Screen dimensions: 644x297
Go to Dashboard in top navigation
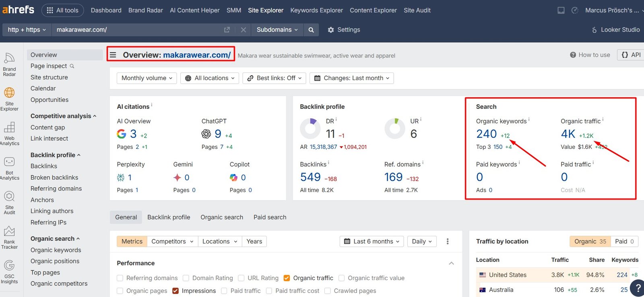(x=106, y=10)
